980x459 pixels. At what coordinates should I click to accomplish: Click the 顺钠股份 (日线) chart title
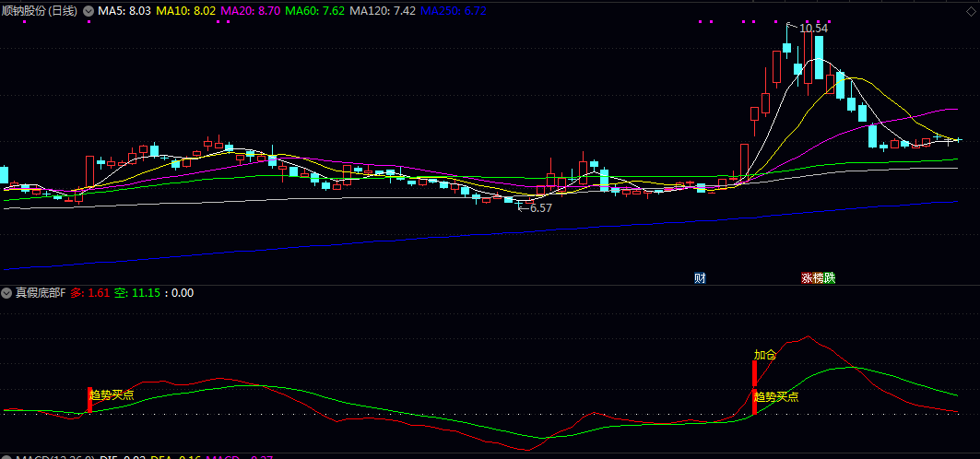pyautogui.click(x=41, y=10)
